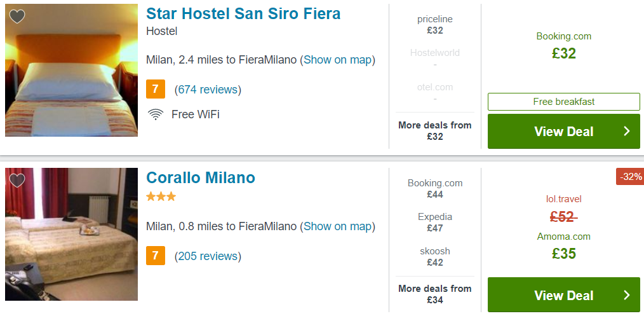Expand More deals from £34
Image resolution: width=644 pixels, height=316 pixels.
click(435, 294)
